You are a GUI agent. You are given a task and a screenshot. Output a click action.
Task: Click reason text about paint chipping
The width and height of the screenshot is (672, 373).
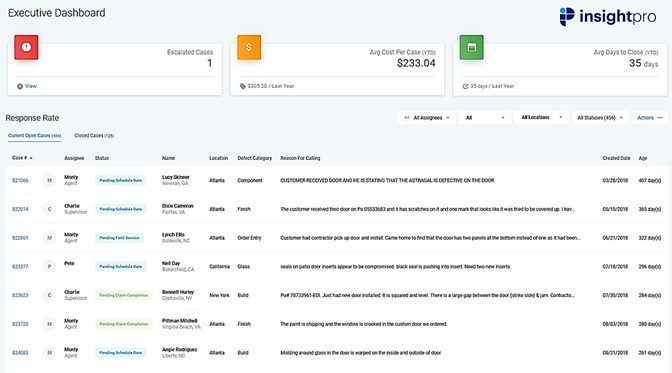(364, 324)
